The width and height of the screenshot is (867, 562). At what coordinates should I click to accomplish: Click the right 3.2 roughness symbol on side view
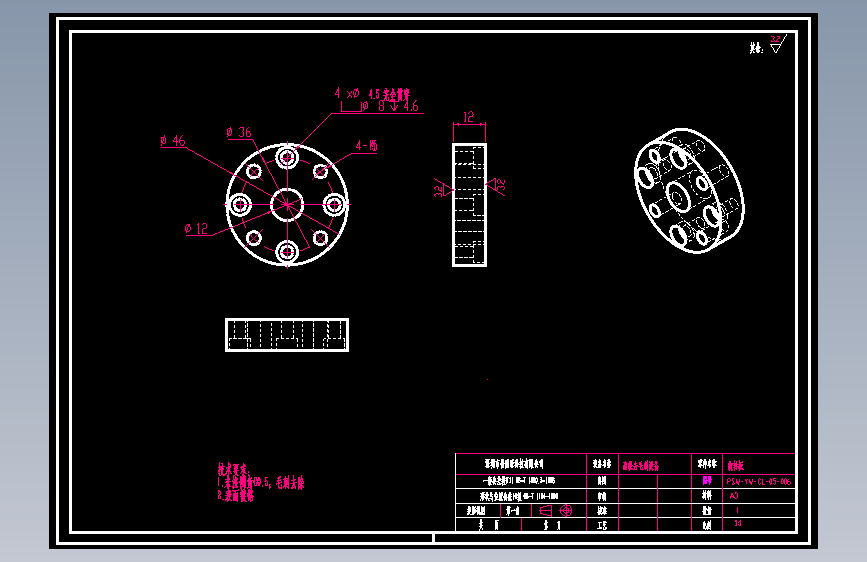pos(496,185)
